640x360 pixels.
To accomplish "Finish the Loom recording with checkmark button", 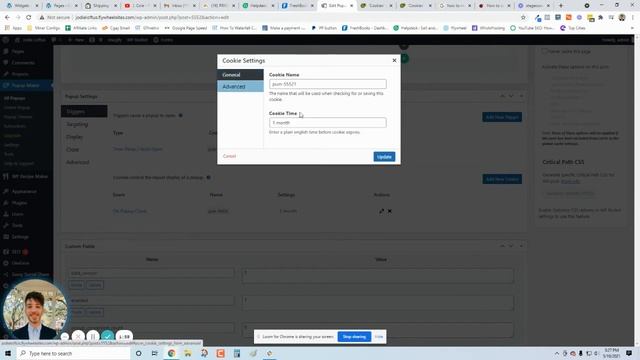I will 108,337.
